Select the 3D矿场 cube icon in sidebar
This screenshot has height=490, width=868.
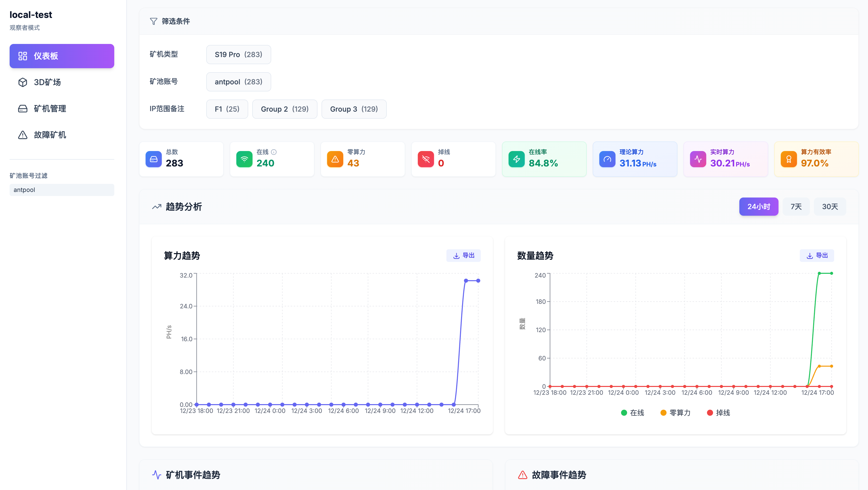coord(22,82)
